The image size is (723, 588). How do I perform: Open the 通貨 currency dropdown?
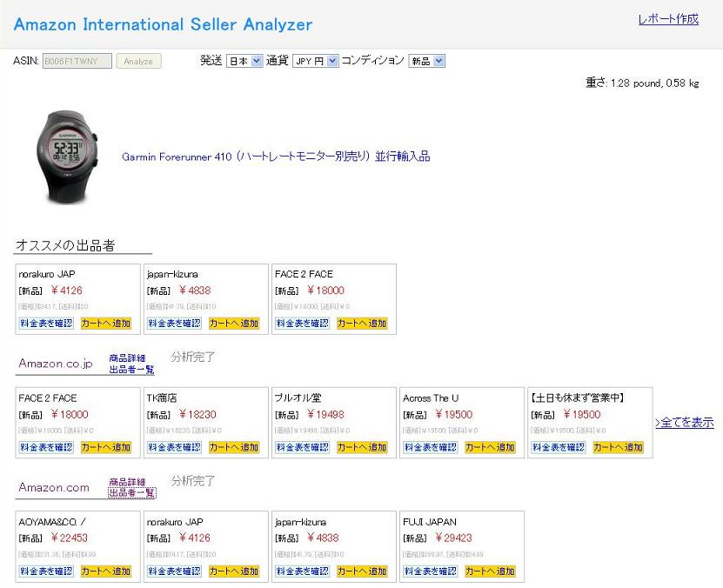(x=316, y=61)
